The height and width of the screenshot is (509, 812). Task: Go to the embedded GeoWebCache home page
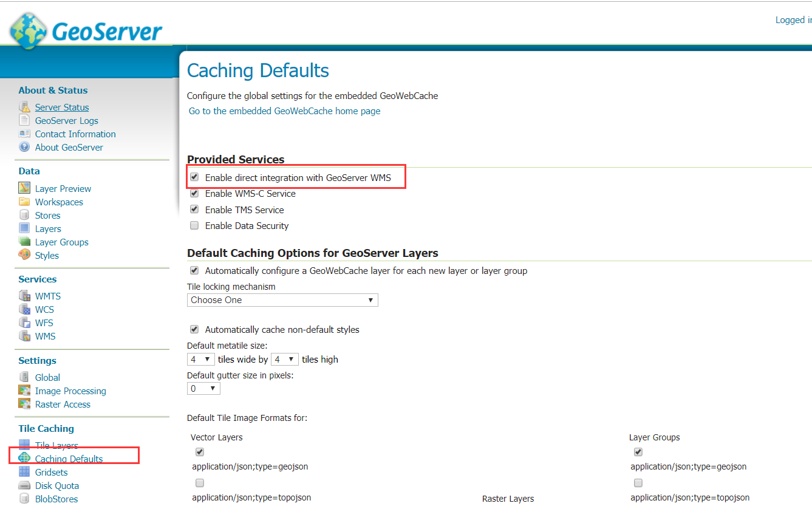pos(284,111)
